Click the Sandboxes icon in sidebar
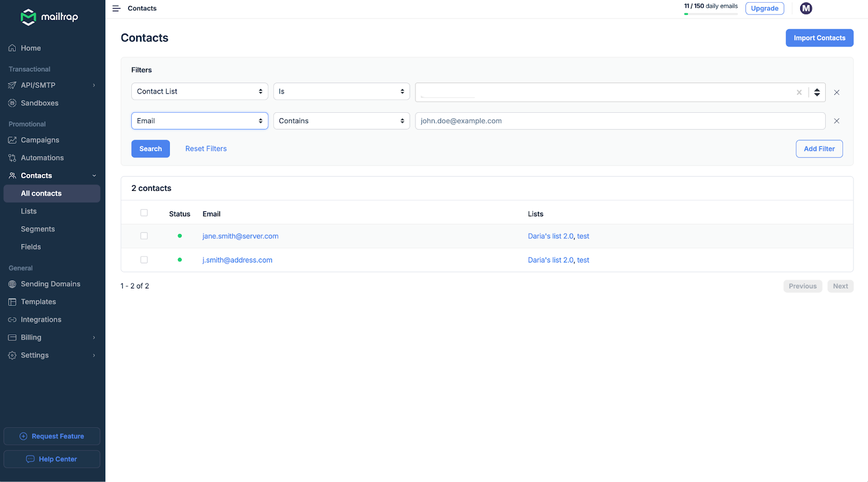Screen dimensions: 868x482 tap(12, 103)
